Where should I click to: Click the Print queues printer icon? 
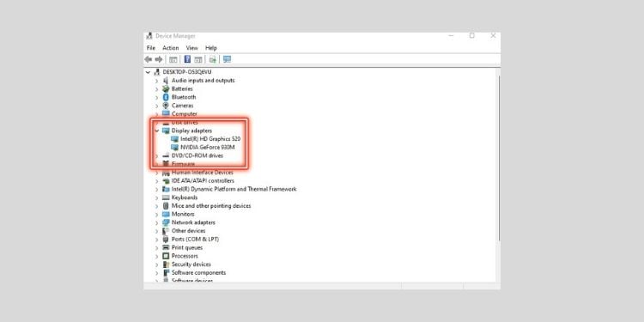point(166,247)
